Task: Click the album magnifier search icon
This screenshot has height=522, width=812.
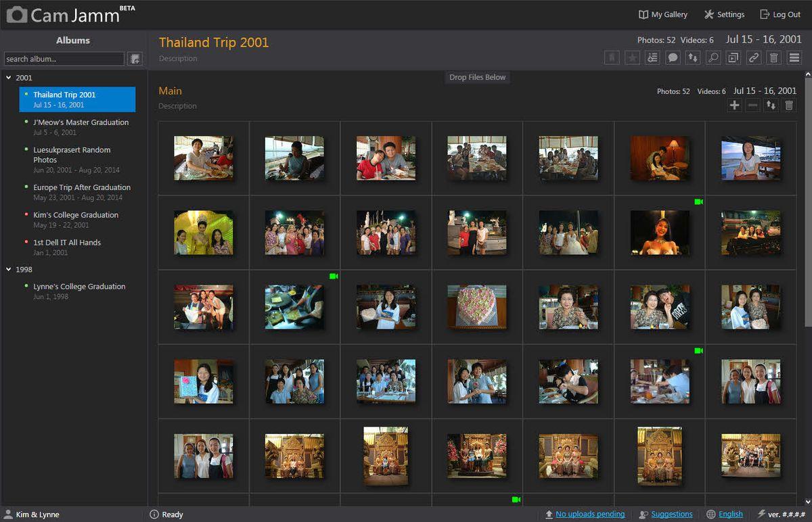Action: 713,58
